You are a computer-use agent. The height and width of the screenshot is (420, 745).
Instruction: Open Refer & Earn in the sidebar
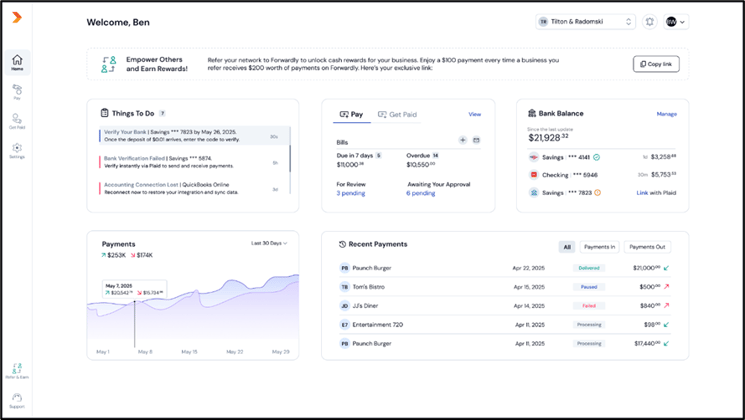(x=17, y=371)
